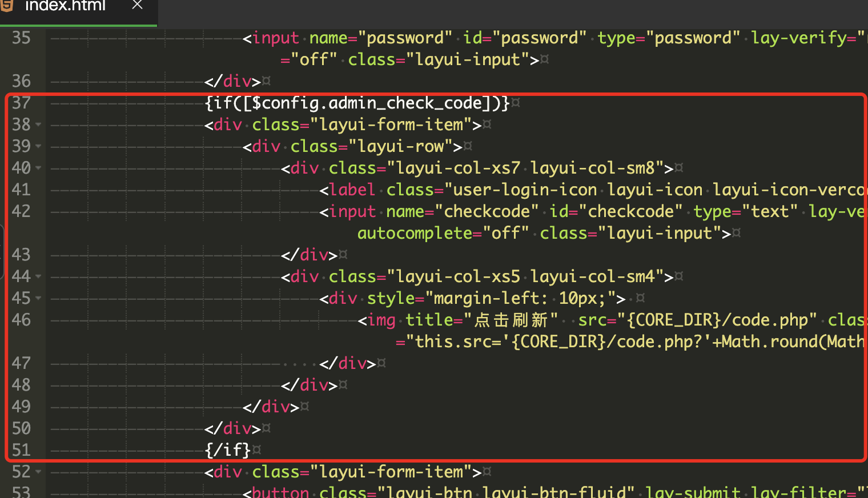Click the closing {/if} tag
Screen dimensions: 868x498
pos(227,450)
